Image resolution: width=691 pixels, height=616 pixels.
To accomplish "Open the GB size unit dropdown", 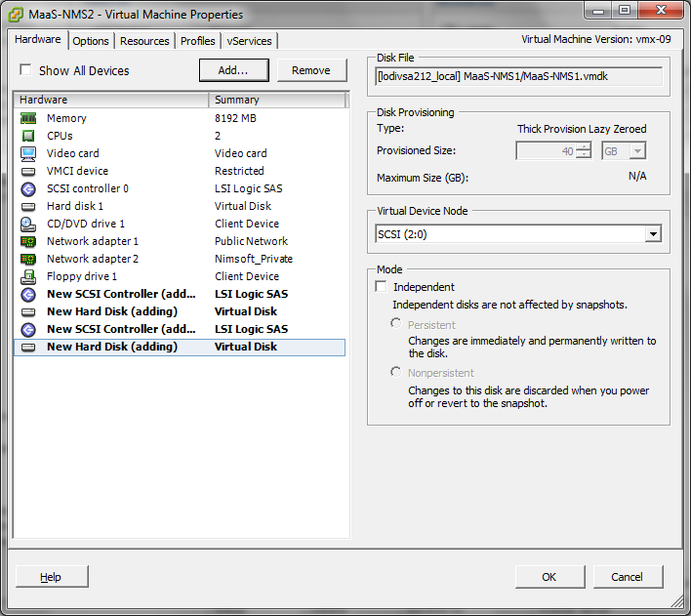I will (636, 150).
